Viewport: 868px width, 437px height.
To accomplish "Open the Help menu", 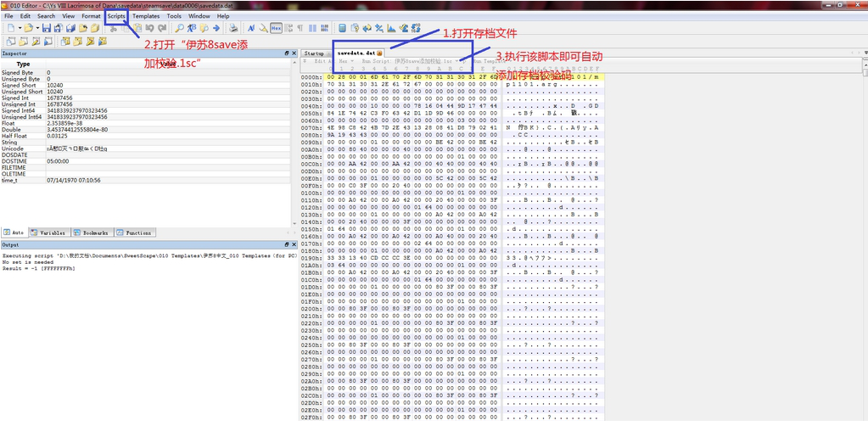I will (x=223, y=16).
